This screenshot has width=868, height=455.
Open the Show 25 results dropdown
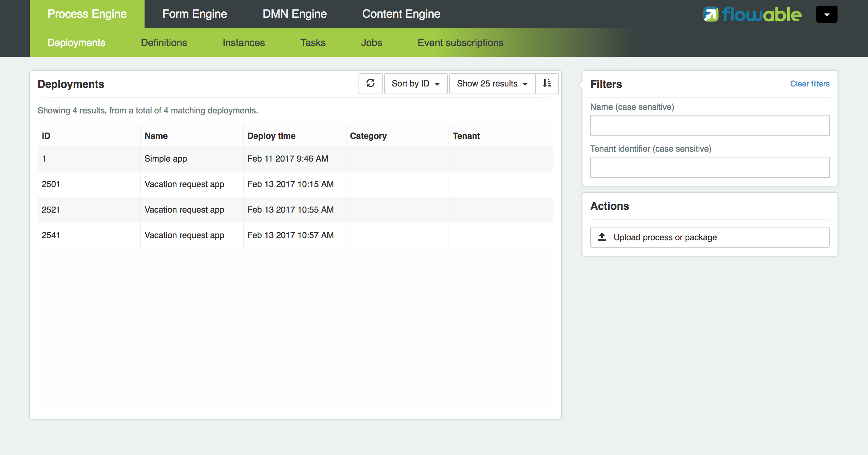coord(492,84)
